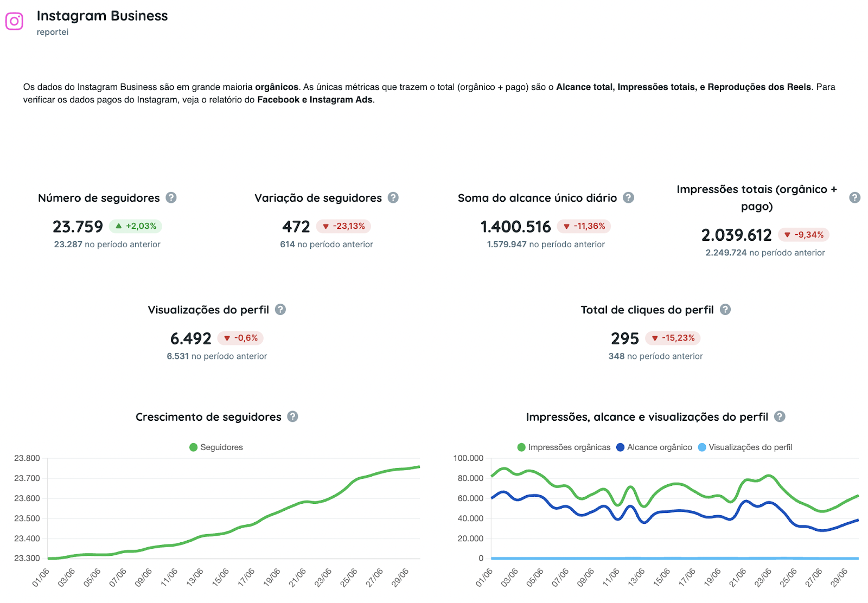Toggle Visualizações do perfil legend series

(745, 447)
